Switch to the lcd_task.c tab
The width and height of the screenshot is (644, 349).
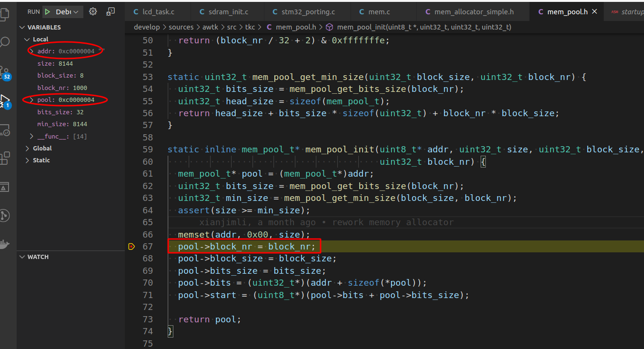(x=157, y=11)
